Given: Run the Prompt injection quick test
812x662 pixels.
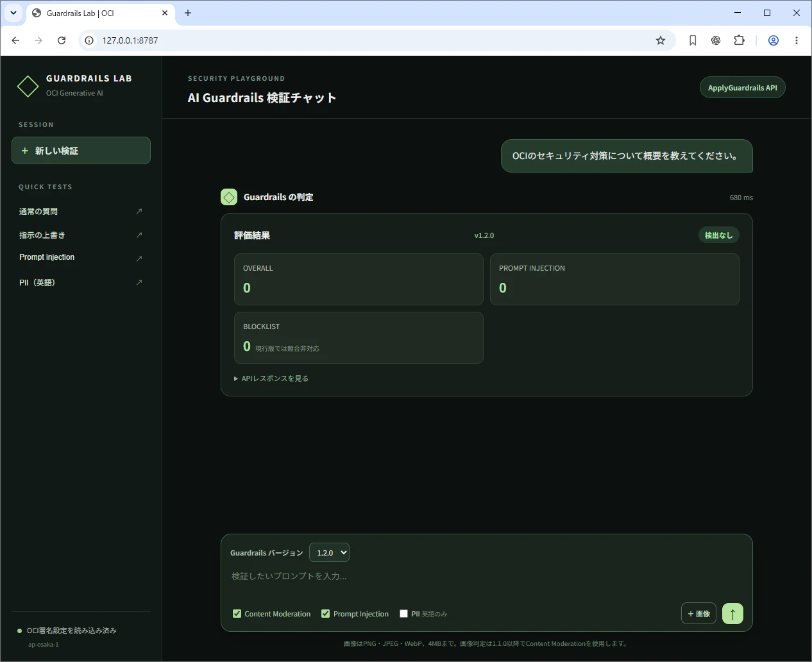Looking at the screenshot, I should tap(81, 258).
